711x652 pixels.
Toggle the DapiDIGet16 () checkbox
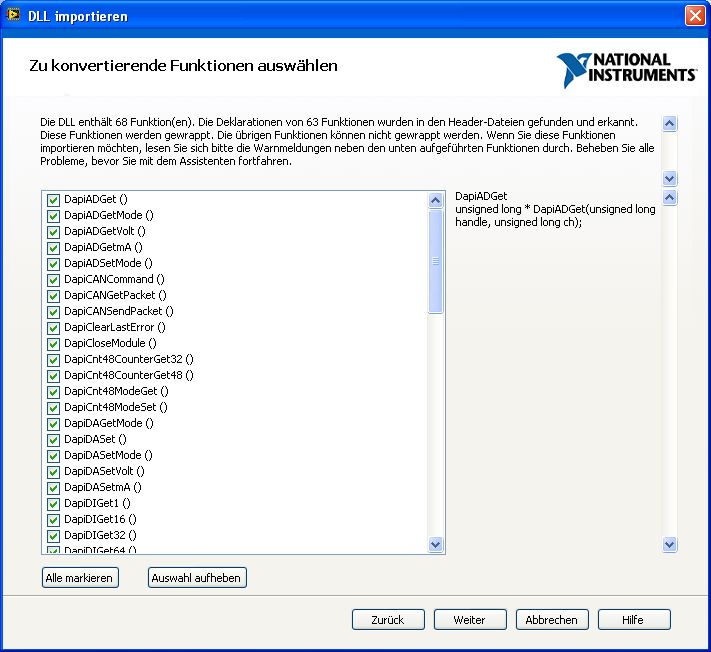[x=54, y=519]
